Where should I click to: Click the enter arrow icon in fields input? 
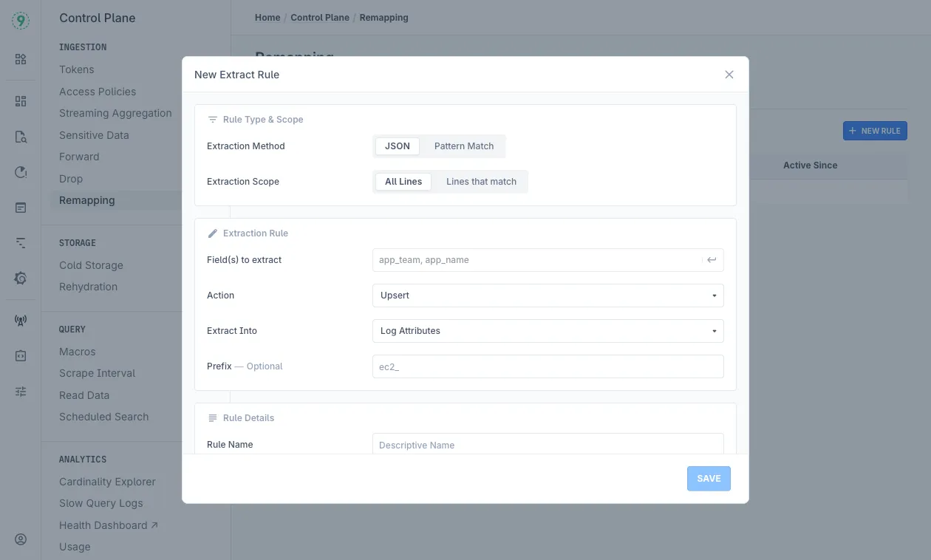712,260
